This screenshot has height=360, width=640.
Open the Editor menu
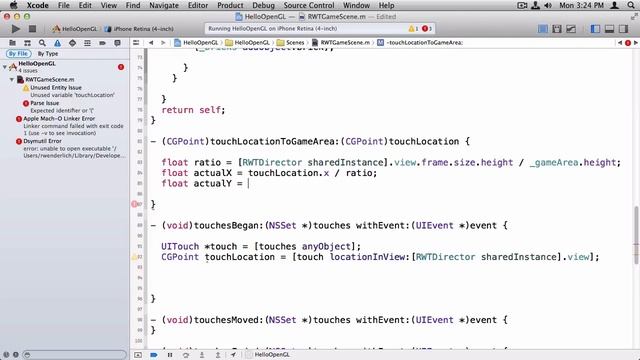(198, 5)
